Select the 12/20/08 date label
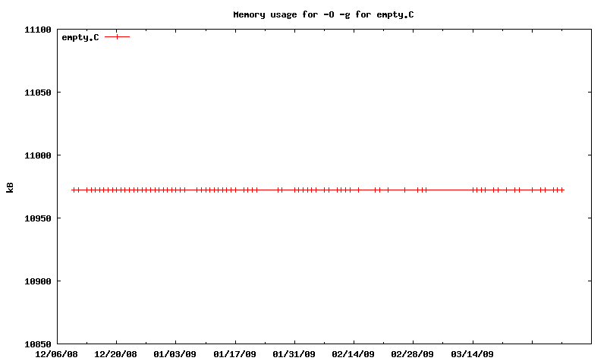 coord(116,354)
